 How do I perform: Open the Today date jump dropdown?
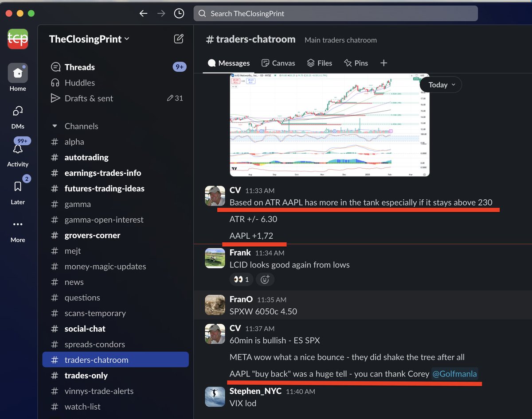[440, 85]
